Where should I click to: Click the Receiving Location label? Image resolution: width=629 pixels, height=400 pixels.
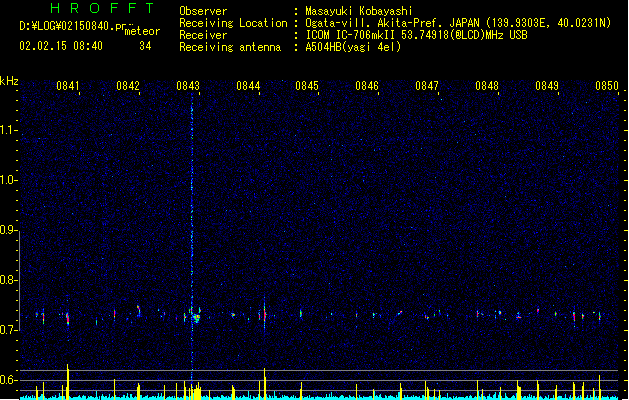pos(233,23)
